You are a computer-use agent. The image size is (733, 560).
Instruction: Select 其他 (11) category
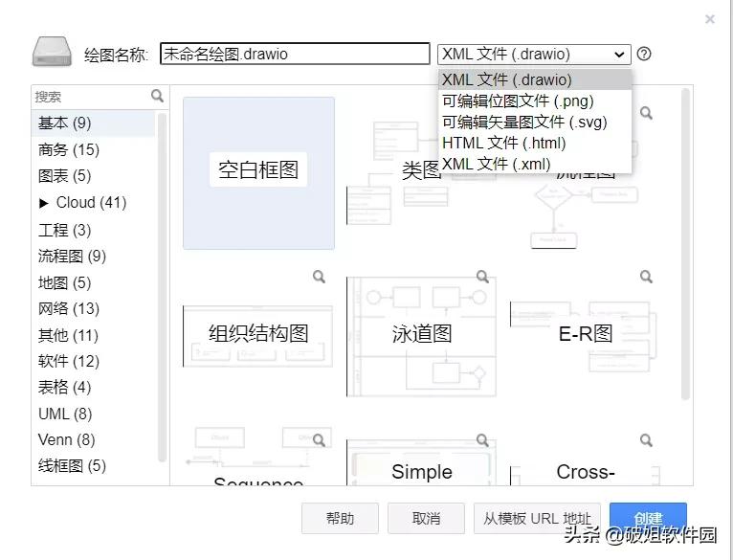pyautogui.click(x=93, y=335)
